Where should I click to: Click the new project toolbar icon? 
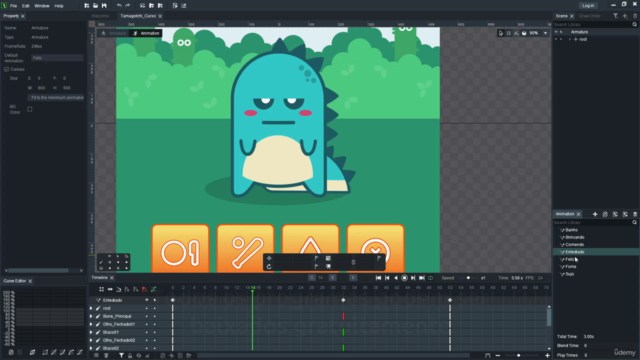click(x=87, y=6)
